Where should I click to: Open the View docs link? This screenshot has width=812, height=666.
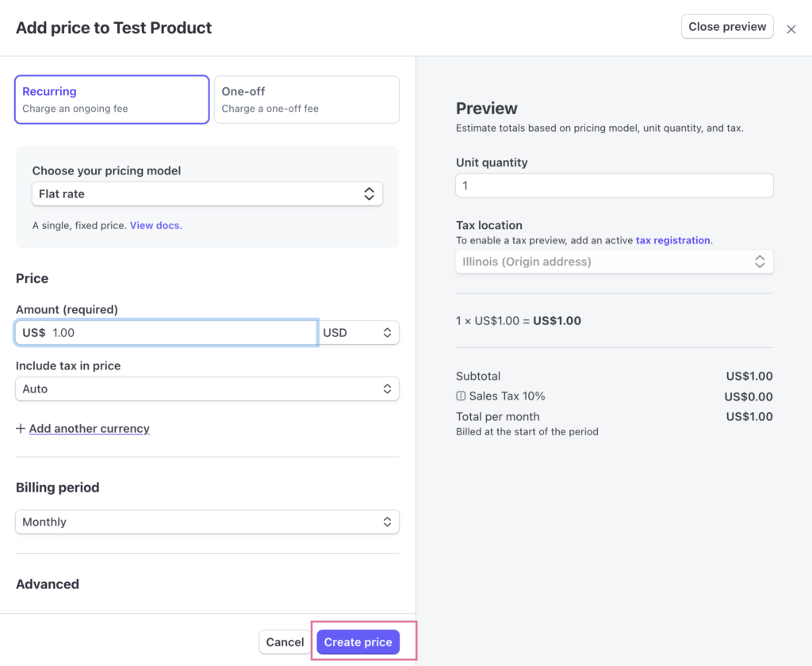coord(156,225)
